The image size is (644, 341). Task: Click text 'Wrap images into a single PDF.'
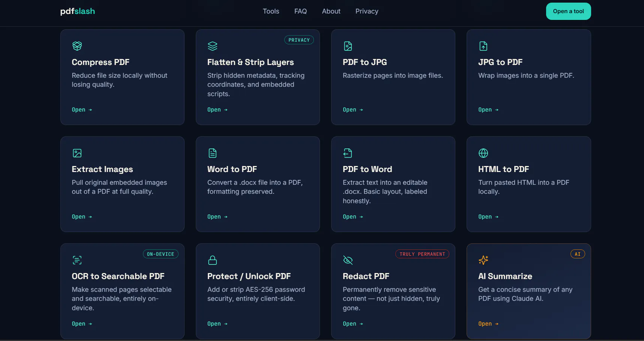(526, 75)
